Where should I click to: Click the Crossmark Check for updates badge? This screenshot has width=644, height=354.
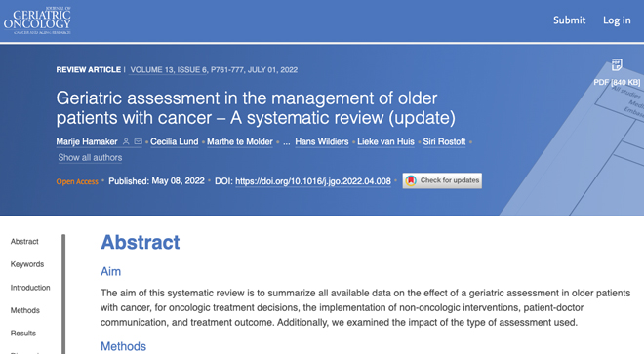(442, 180)
